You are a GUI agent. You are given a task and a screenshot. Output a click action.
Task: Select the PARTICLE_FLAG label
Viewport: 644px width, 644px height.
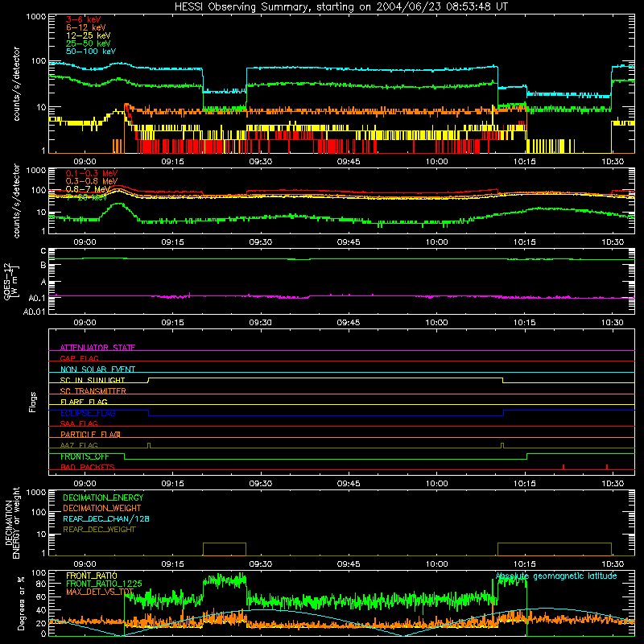click(90, 434)
